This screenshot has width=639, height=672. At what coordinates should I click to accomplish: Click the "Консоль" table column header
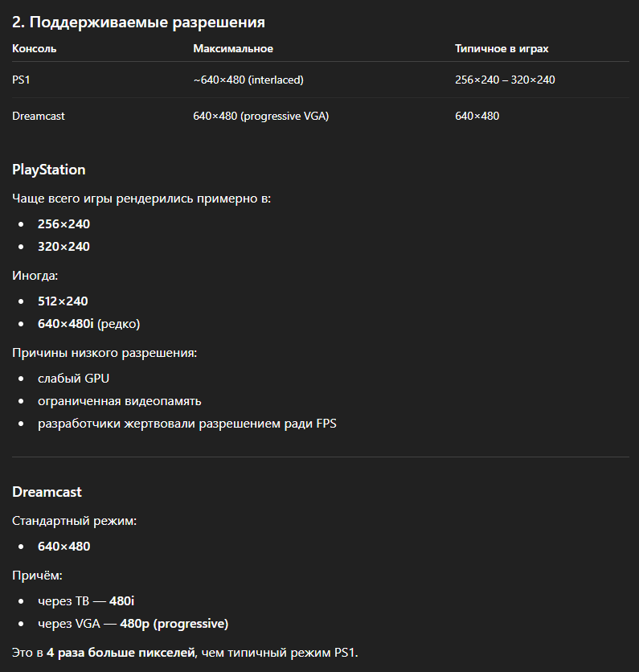tap(35, 49)
